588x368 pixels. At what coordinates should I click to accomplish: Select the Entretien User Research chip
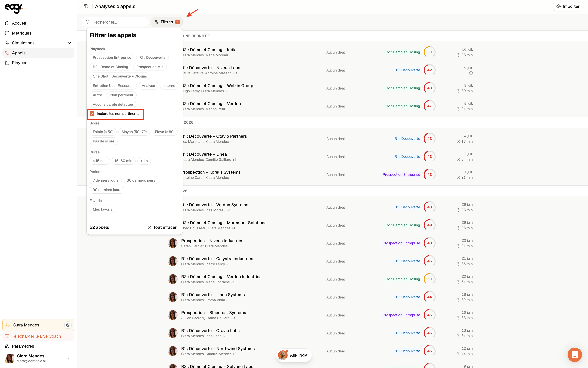(x=113, y=86)
